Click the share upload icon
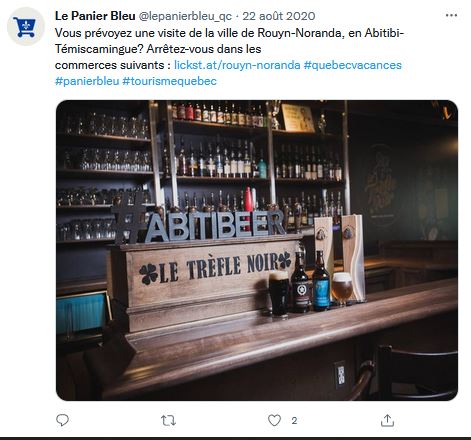Screen dimensions: 471x440 pyautogui.click(x=387, y=420)
